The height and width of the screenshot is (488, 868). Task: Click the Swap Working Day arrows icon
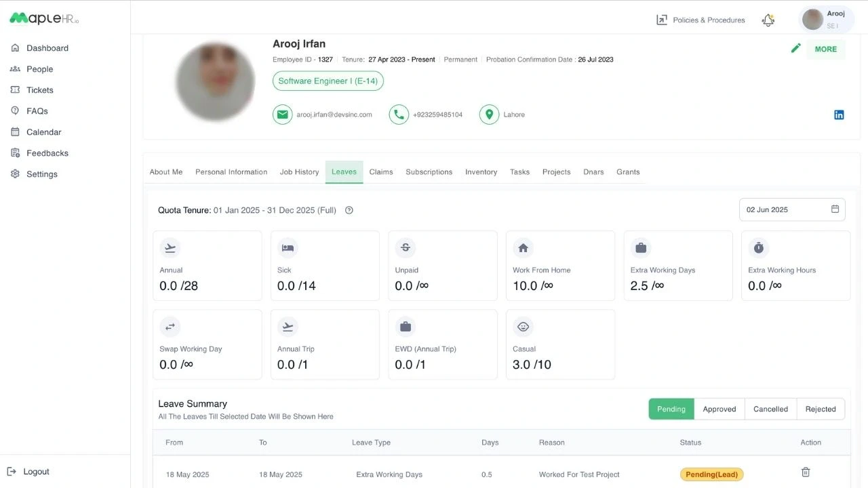pos(170,327)
